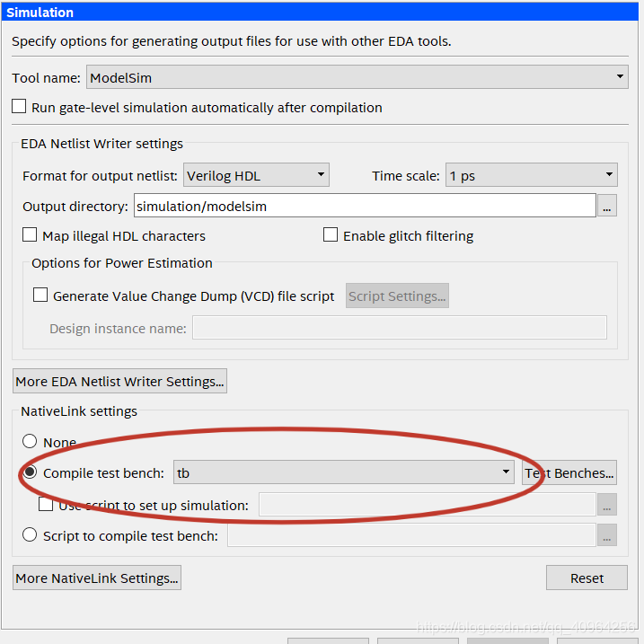Open More EDA Netlist Writer Settings
Screen dimensions: 644x644
119,381
